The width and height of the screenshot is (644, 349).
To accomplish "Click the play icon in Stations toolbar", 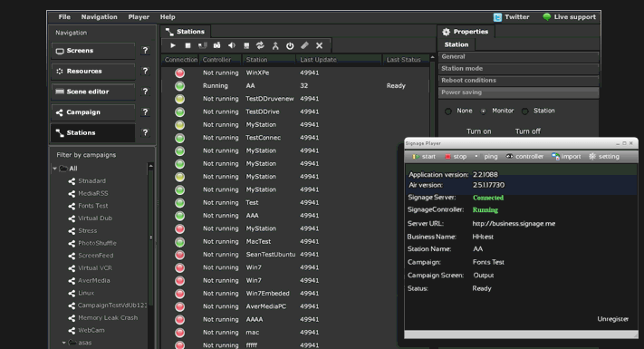I will [x=173, y=45].
